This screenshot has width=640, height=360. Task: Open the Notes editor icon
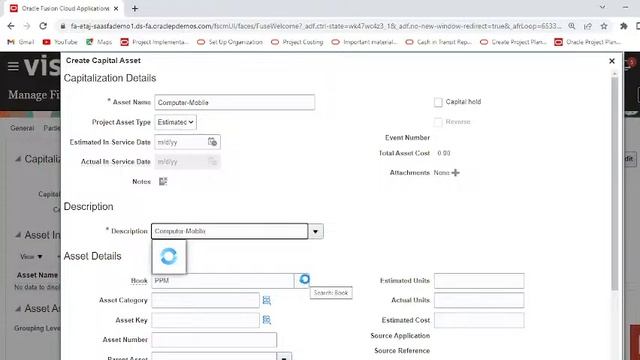pos(163,181)
